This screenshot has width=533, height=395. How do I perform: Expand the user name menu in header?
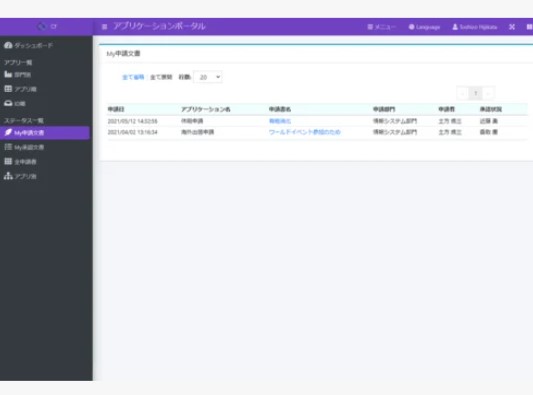click(x=475, y=27)
